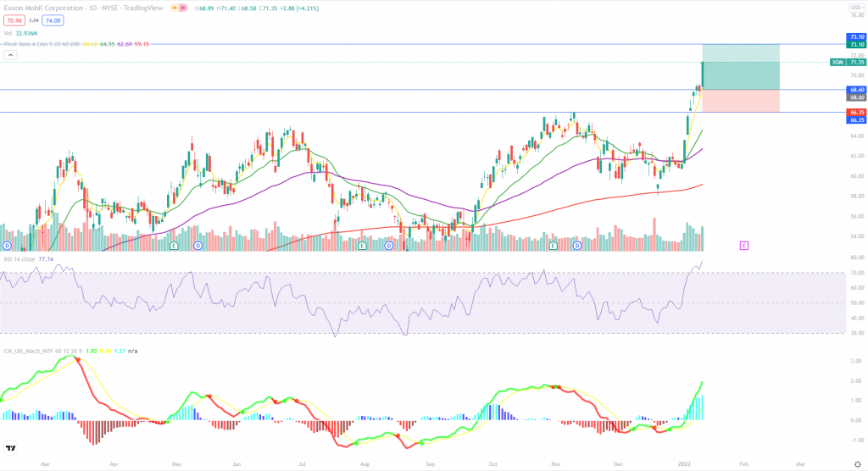The image size is (868, 471).
Task: Click the Exxon Mobil Corporation chart title
Action: (x=44, y=8)
